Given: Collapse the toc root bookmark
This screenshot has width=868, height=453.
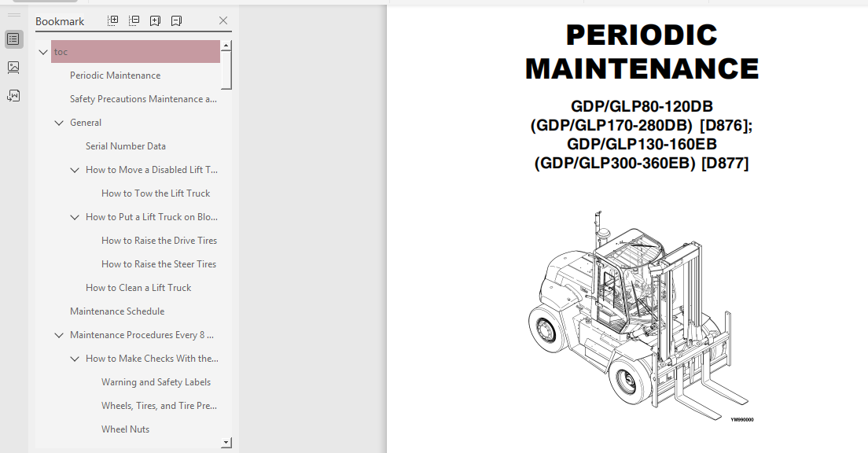Looking at the screenshot, I should click(x=43, y=52).
